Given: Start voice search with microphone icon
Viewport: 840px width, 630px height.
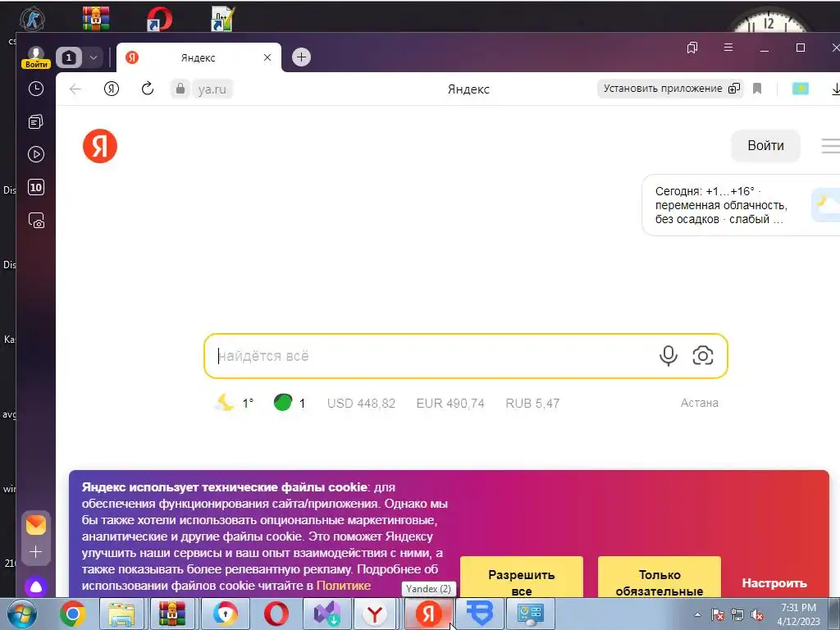Looking at the screenshot, I should (x=668, y=356).
